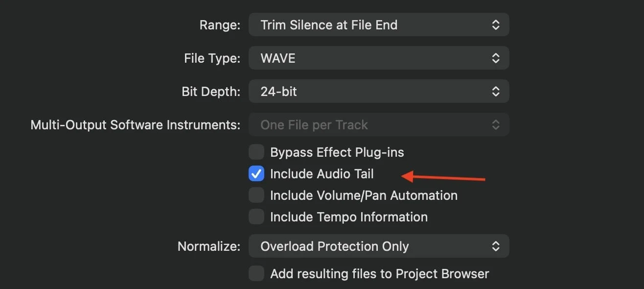
Task: Click the arrows icon on Normalize popup
Action: (496, 246)
